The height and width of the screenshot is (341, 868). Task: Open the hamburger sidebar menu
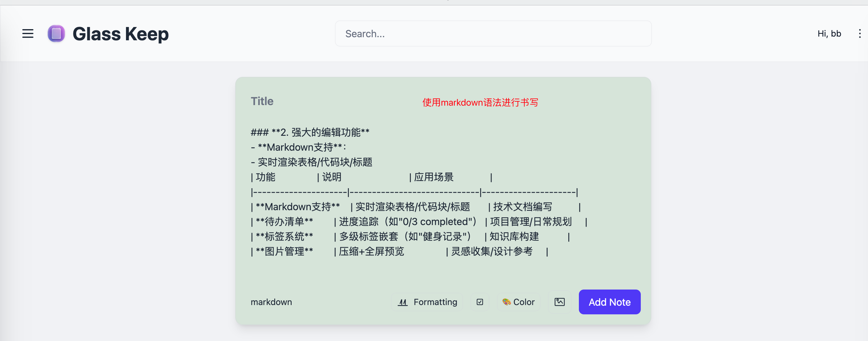(x=28, y=33)
